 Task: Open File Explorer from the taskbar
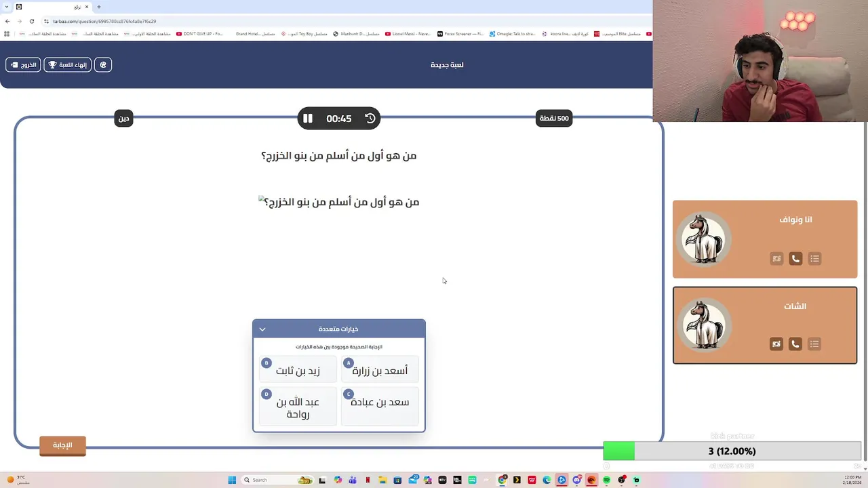tap(382, 480)
